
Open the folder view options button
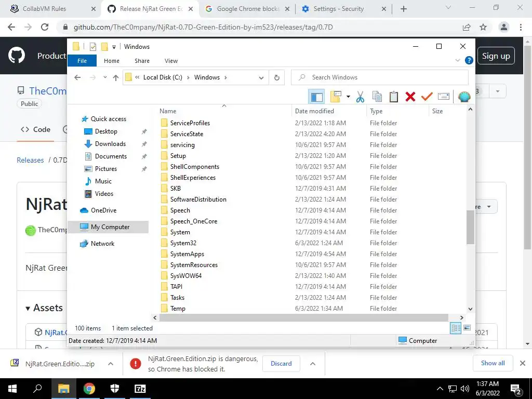point(336,97)
